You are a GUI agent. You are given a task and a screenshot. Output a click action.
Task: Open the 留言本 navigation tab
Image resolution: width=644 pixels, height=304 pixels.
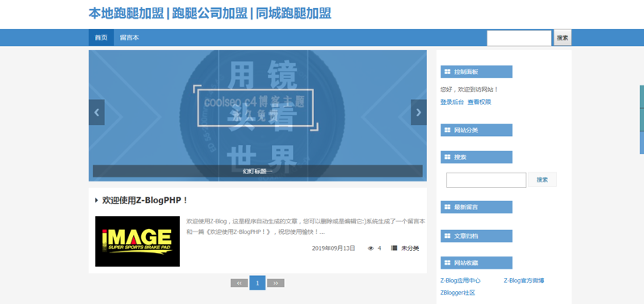(129, 38)
